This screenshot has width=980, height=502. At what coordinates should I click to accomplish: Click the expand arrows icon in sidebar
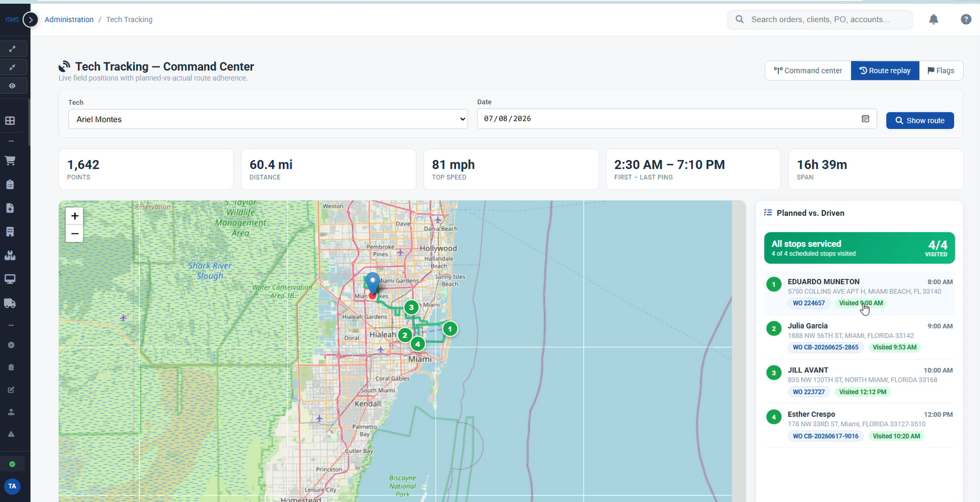coord(12,49)
